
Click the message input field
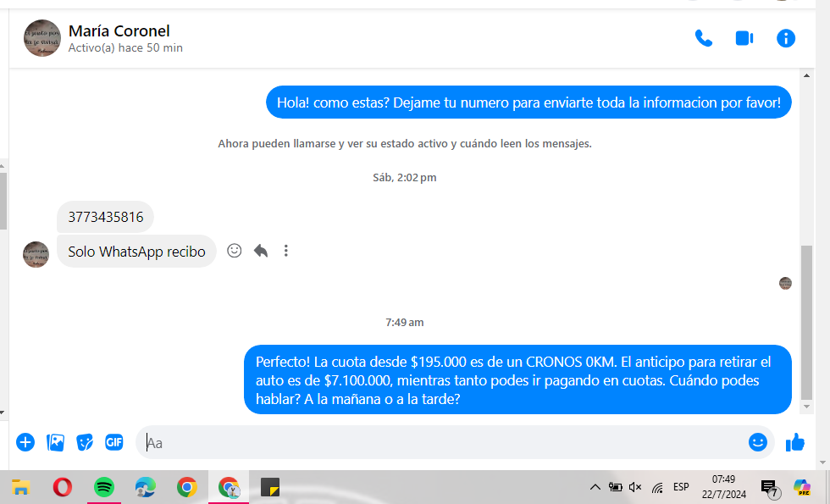point(440,442)
